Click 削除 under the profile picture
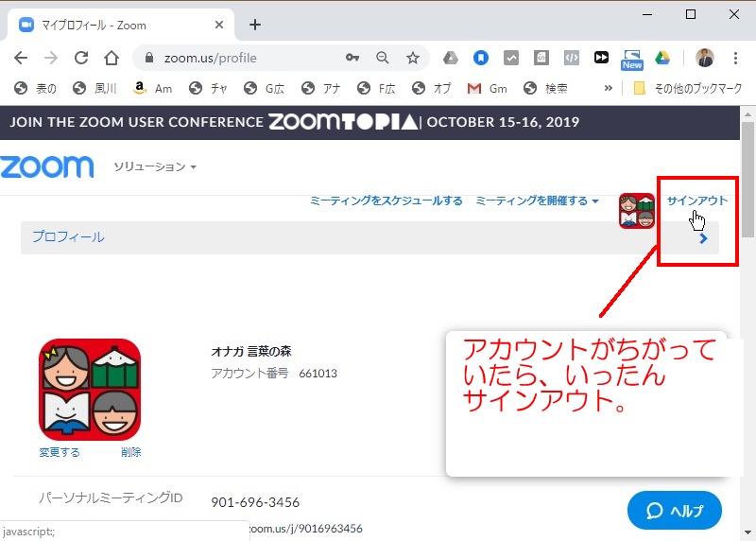The width and height of the screenshot is (756, 541). pos(131,453)
